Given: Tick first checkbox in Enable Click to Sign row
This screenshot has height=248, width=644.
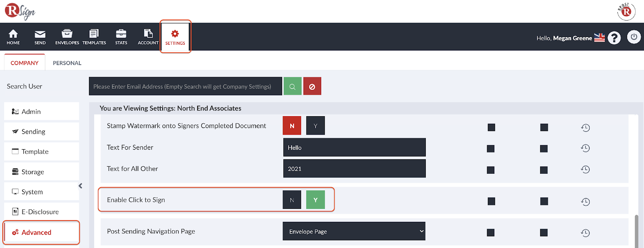Looking at the screenshot, I should point(491,201).
